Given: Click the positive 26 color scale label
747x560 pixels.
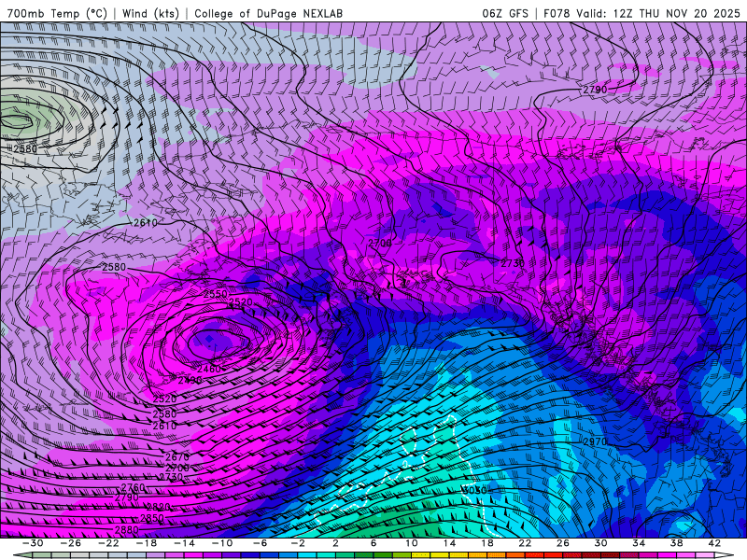Looking at the screenshot, I should 563,543.
